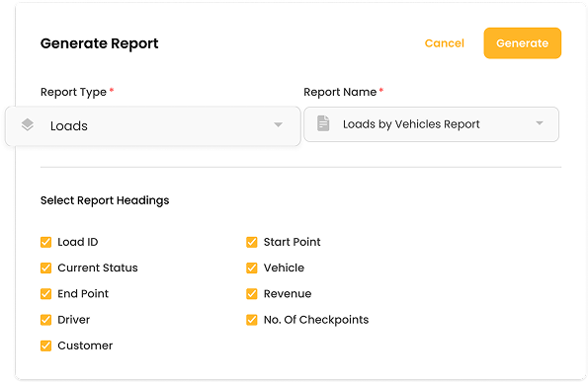This screenshot has width=588, height=383.
Task: Click the Generate button
Action: (523, 43)
